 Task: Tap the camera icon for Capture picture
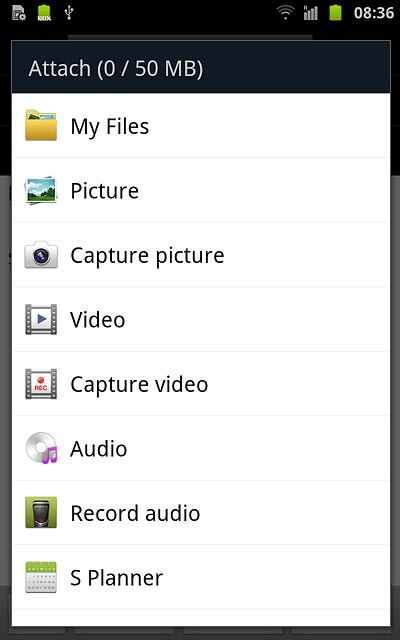[41, 255]
